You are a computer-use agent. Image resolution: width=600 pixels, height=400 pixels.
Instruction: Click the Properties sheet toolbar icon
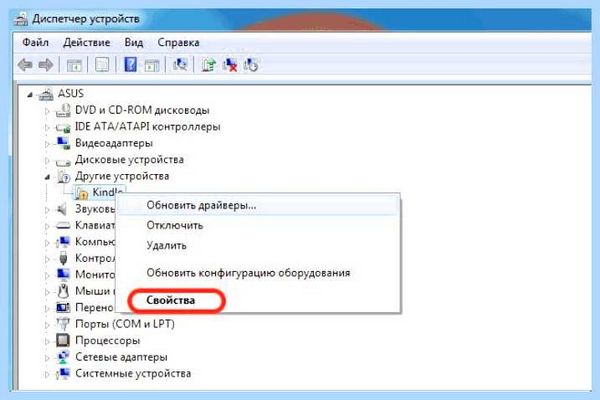pyautogui.click(x=102, y=65)
